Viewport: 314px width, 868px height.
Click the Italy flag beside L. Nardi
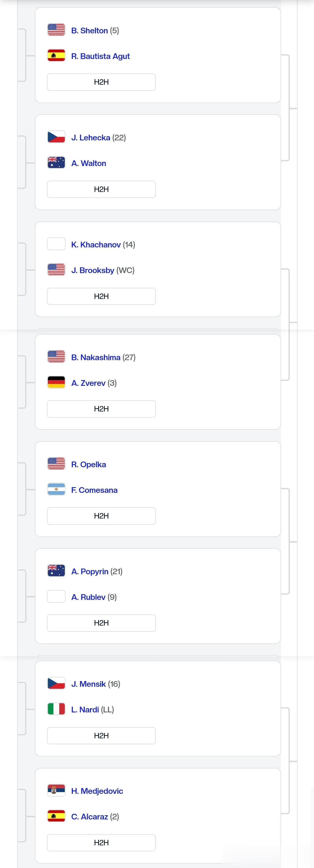coord(56,709)
